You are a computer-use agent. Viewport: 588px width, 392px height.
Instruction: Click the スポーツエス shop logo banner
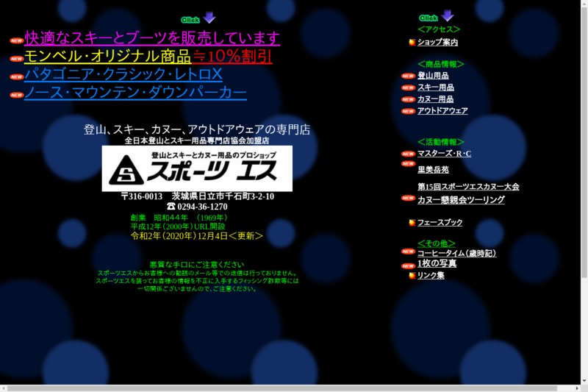pyautogui.click(x=197, y=168)
